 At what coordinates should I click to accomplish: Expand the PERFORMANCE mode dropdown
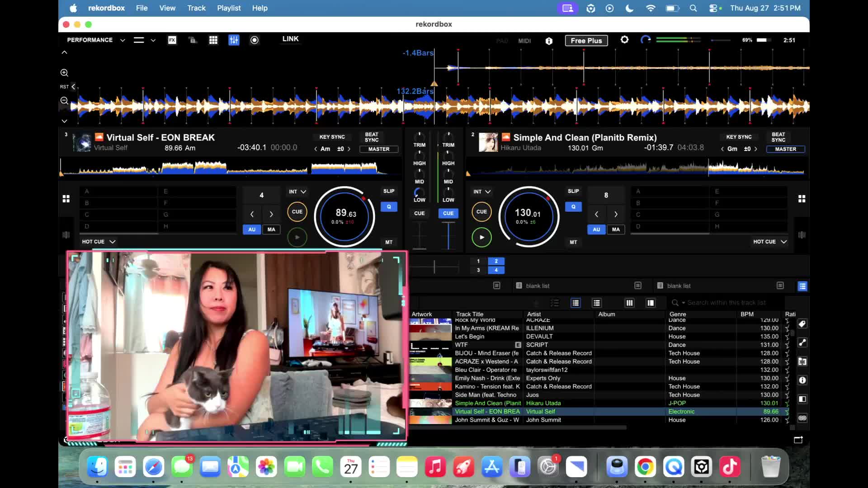[x=123, y=40]
